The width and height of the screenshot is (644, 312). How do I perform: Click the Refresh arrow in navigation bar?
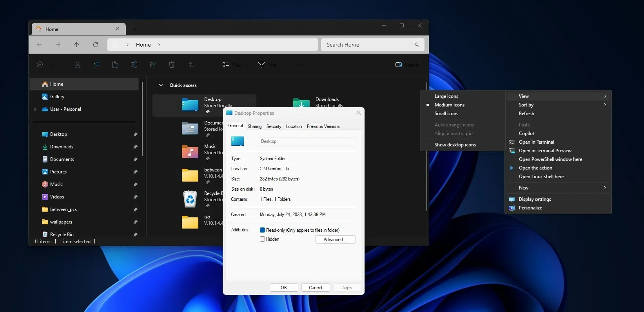[x=96, y=45]
